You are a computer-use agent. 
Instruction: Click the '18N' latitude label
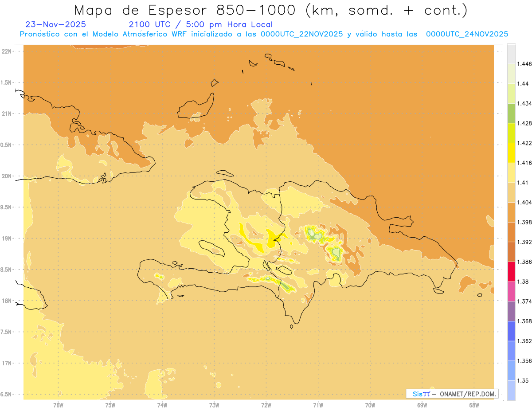tap(7, 301)
